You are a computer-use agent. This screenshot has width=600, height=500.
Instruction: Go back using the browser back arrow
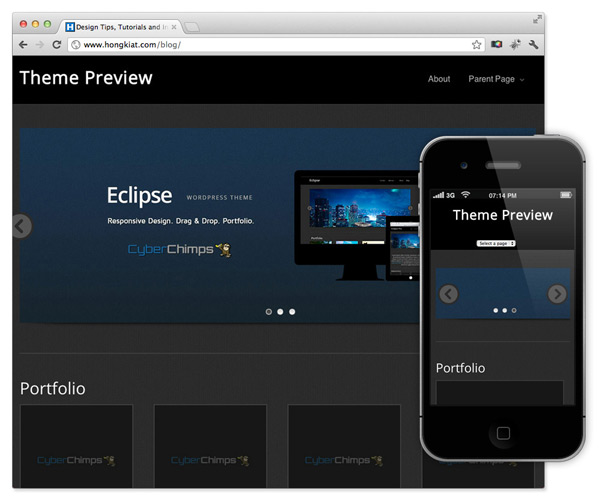coord(23,45)
